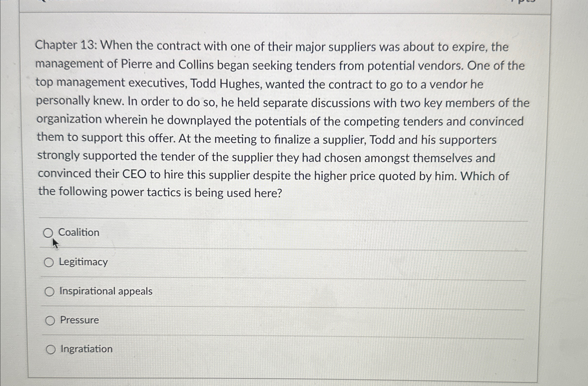
Task: Select the Inspirational appeals radio button
Action: (50, 292)
